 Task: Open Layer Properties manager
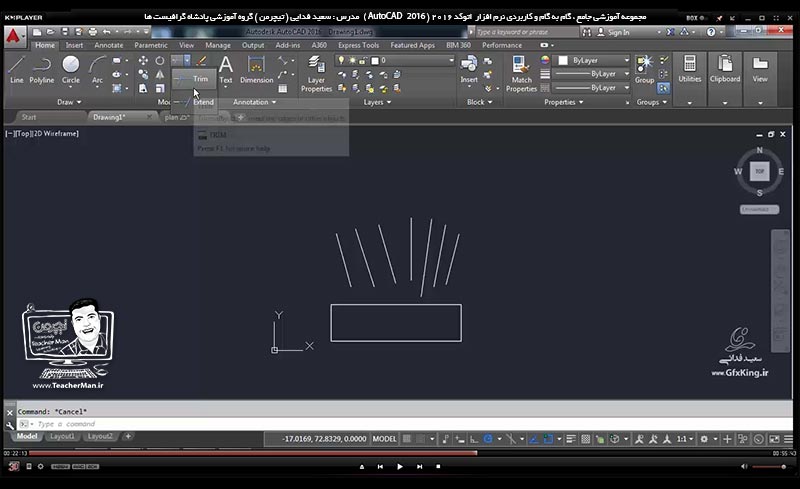point(316,74)
